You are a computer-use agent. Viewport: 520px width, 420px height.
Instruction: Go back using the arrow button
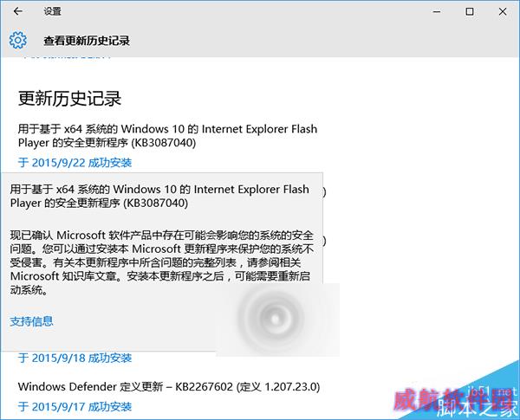pos(18,11)
